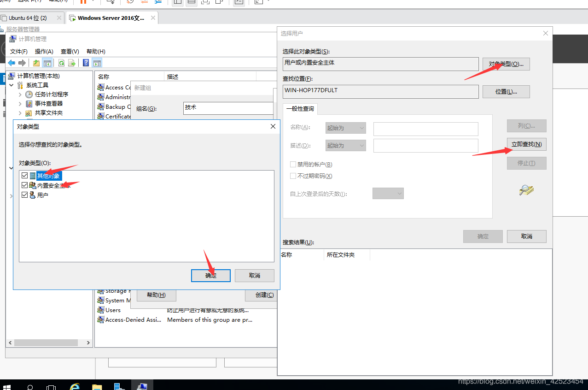This screenshot has height=390, width=588.
Task: Open the 操作(A) menu
Action: (x=44, y=52)
